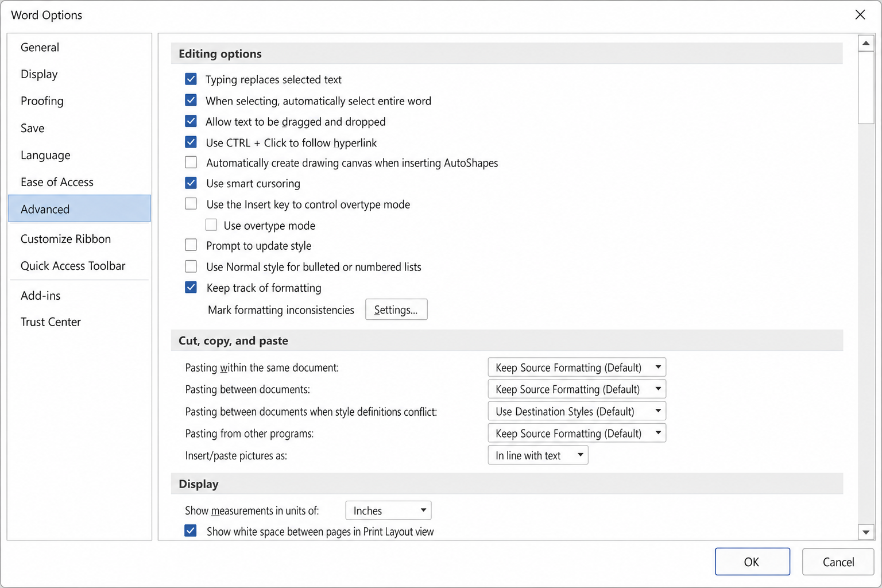Screen dimensions: 882x588
Task: Click Mark formatting inconsistencies label
Action: [x=281, y=310]
